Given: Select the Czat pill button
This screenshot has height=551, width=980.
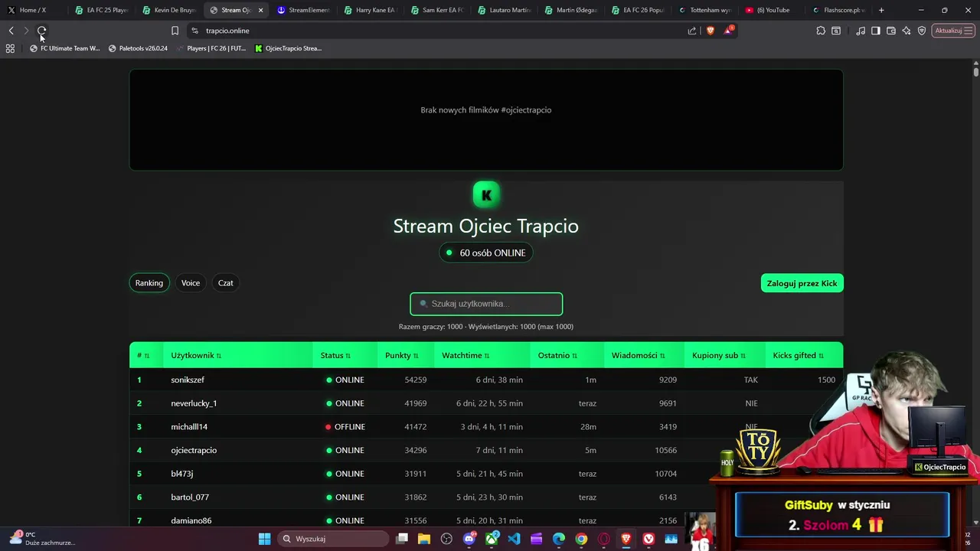Looking at the screenshot, I should (x=225, y=283).
